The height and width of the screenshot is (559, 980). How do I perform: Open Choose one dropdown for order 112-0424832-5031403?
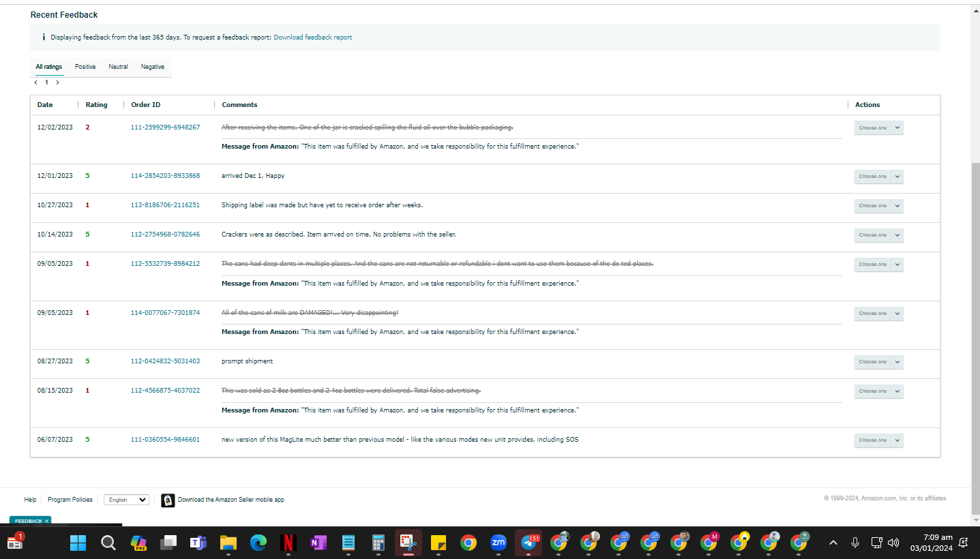click(878, 362)
